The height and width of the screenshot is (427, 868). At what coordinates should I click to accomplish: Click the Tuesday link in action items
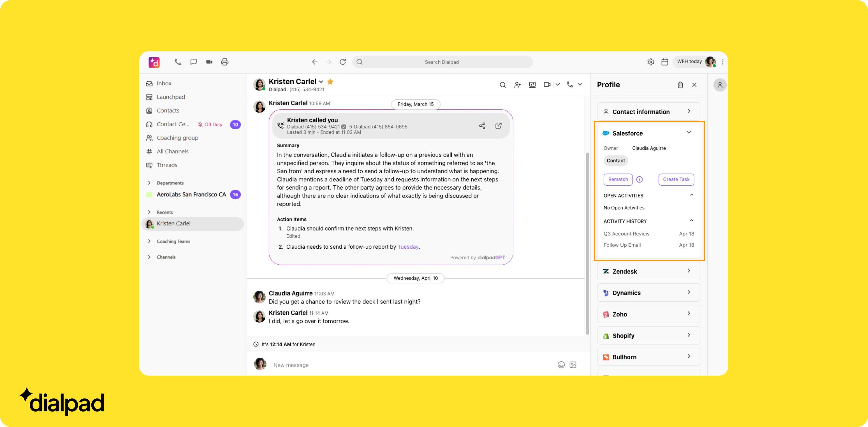(408, 247)
